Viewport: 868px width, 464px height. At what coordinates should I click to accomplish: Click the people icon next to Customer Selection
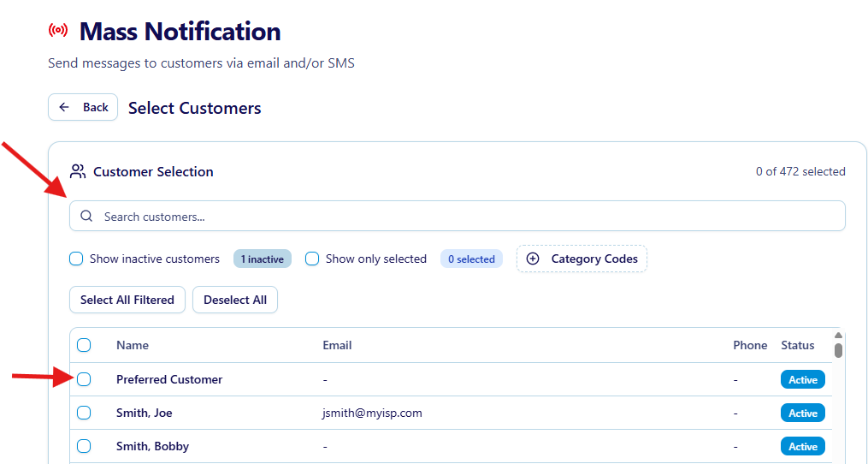(78, 171)
